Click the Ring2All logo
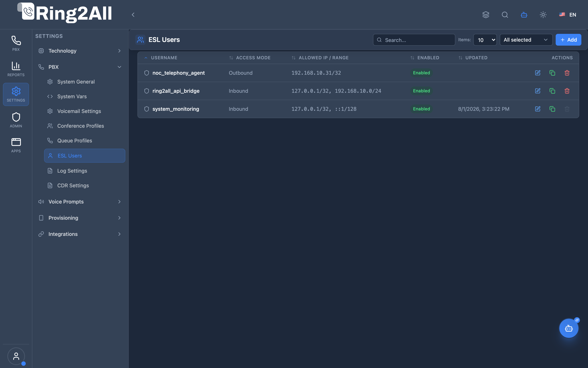 pyautogui.click(x=65, y=13)
